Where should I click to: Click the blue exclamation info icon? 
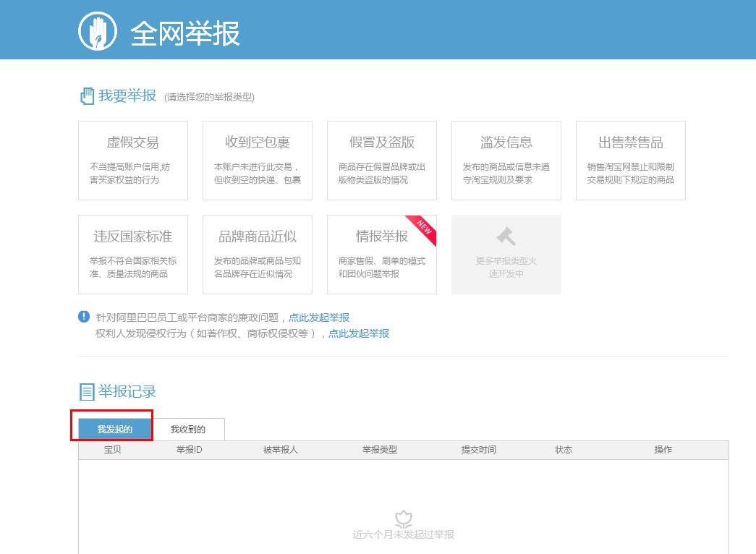click(83, 316)
